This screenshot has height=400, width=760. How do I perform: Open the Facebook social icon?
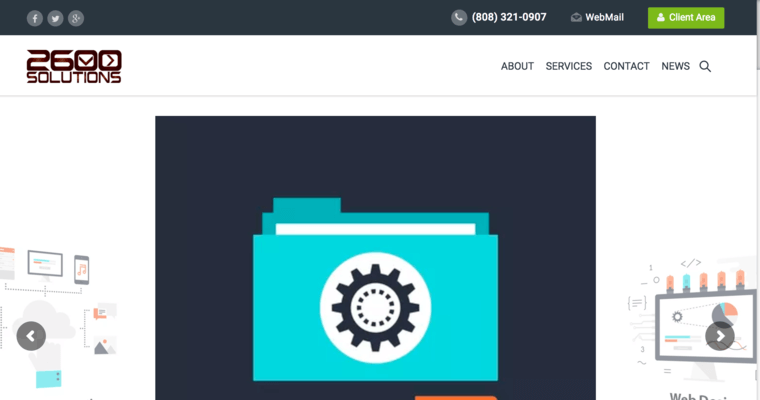34,18
